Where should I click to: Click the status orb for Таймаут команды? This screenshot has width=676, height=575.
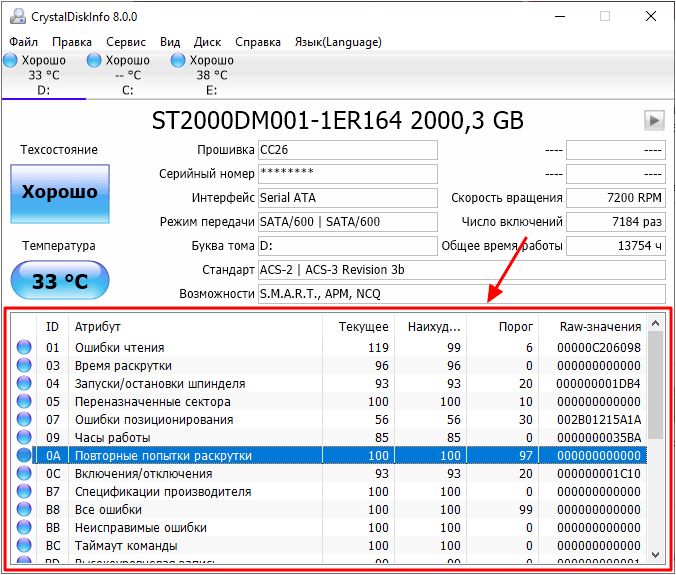click(24, 545)
